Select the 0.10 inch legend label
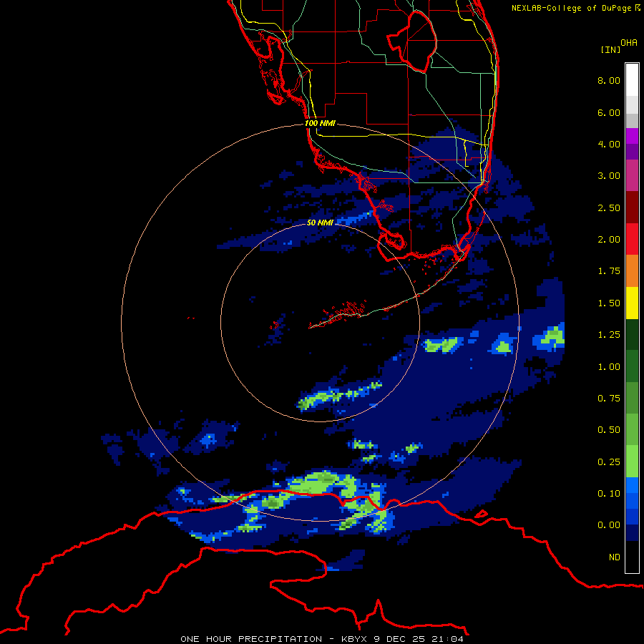This screenshot has height=644, width=644. [609, 494]
